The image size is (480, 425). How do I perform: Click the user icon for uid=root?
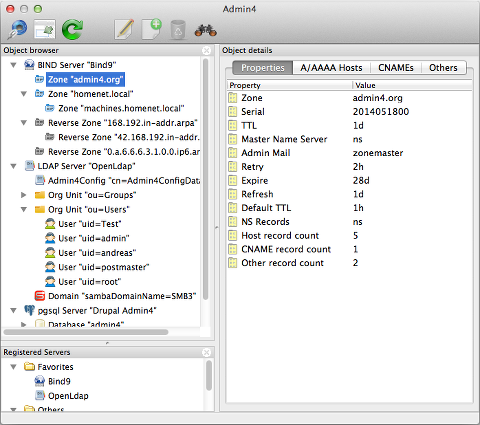point(50,281)
